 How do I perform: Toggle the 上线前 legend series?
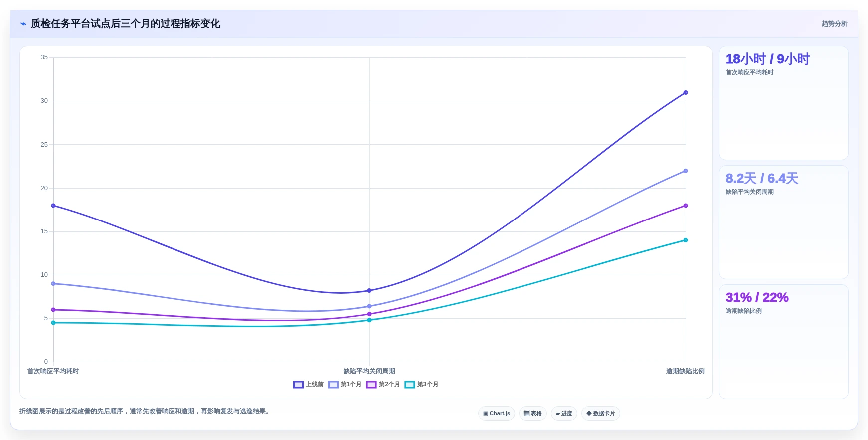pos(308,385)
